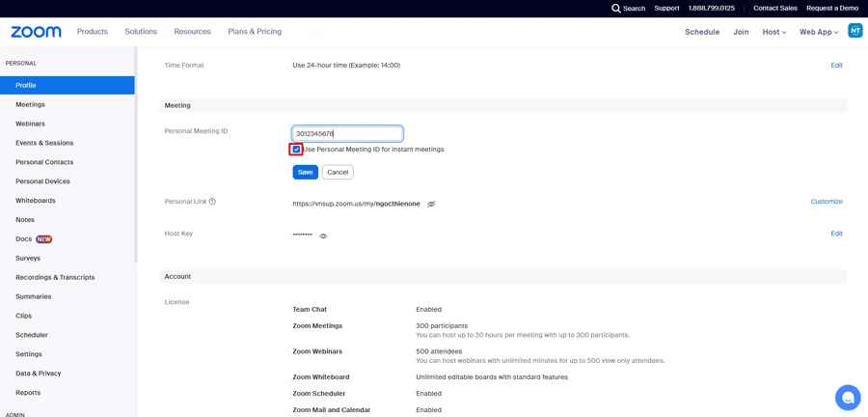Reveal the Host Key with eye icon
This screenshot has height=417, width=868.
point(323,236)
